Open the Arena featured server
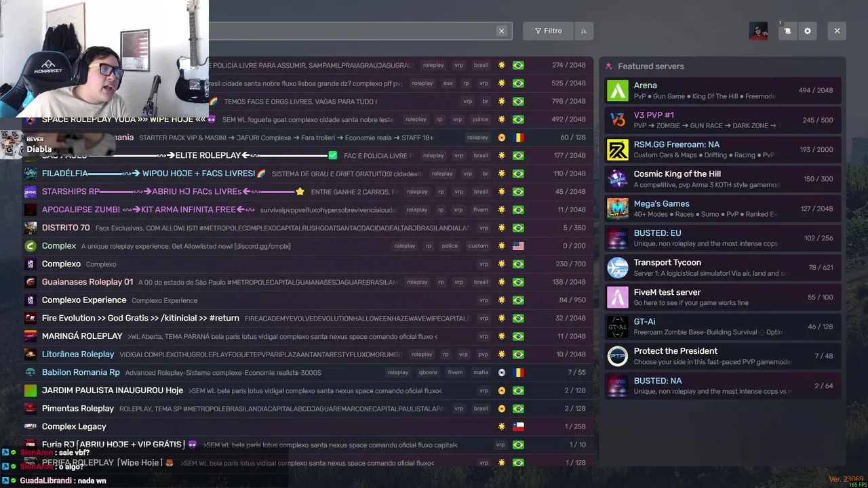The image size is (868, 488). [723, 90]
